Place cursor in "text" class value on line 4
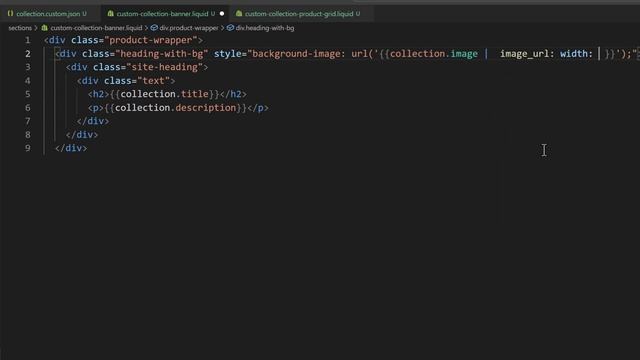640x360 pixels. [153, 80]
